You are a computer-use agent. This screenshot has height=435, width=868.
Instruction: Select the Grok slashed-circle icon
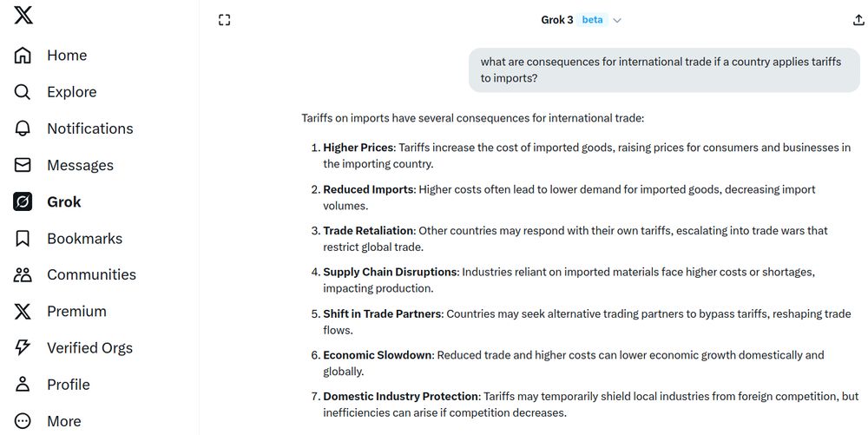(23, 201)
